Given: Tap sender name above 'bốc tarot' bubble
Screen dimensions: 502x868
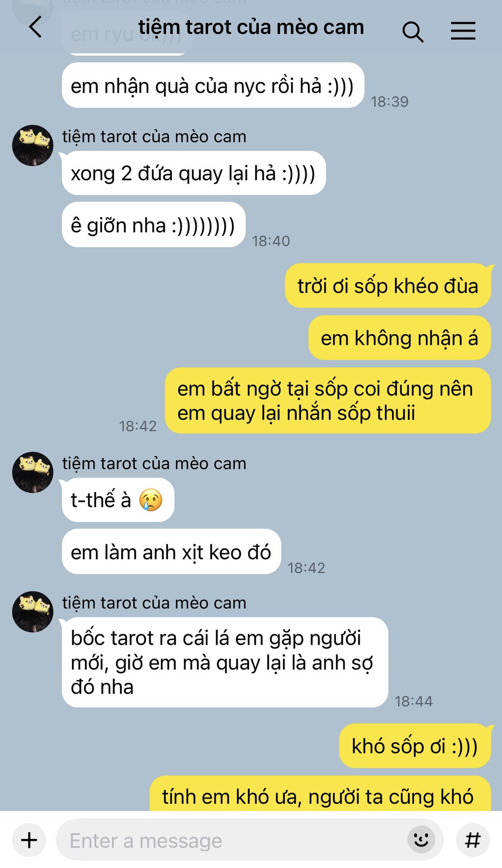Looking at the screenshot, I should point(154,603).
